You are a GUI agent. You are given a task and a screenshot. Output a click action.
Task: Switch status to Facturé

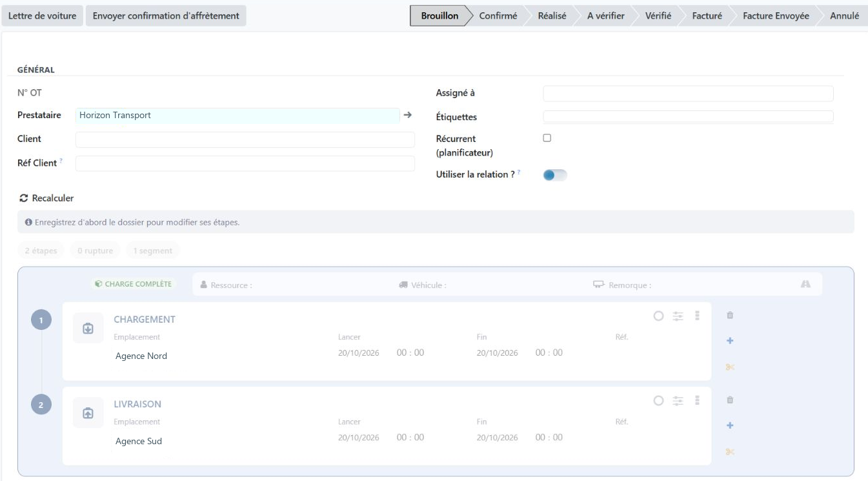pyautogui.click(x=707, y=16)
